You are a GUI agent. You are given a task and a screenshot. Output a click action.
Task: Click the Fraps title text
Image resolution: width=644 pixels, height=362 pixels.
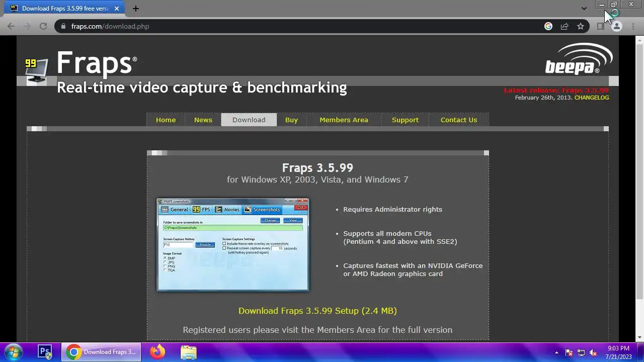[x=96, y=63]
